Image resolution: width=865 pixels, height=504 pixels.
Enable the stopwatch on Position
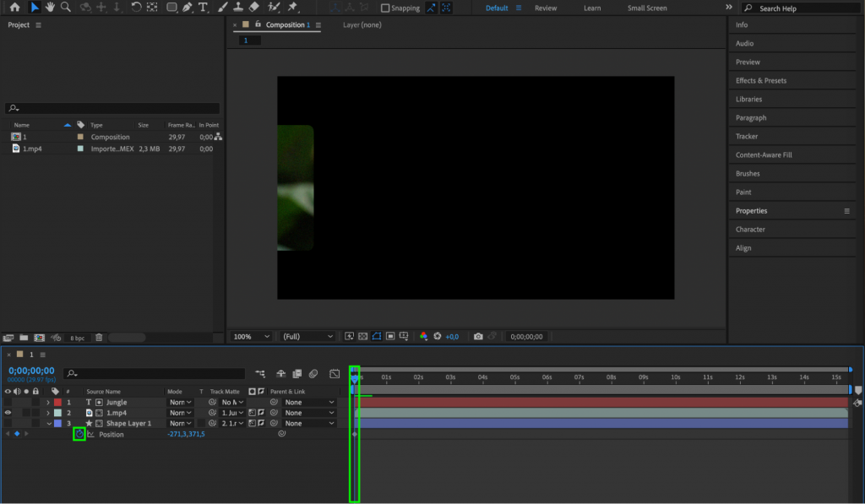(79, 434)
